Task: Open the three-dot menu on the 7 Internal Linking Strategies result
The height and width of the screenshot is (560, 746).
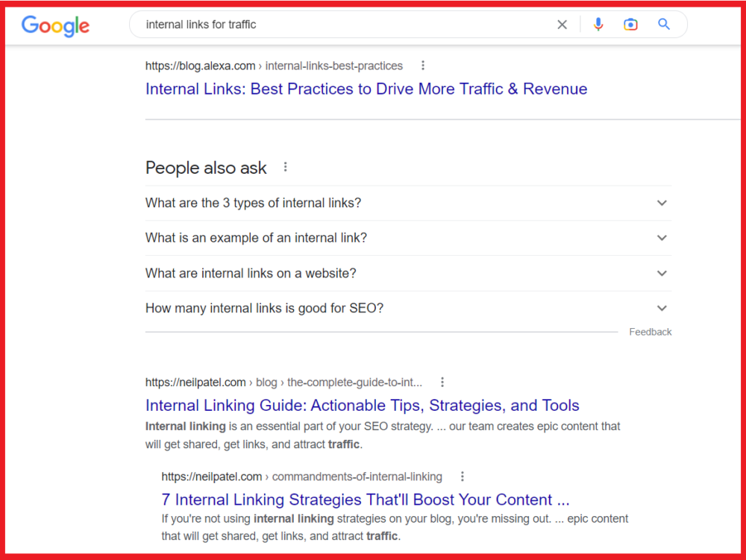Action: 463,476
